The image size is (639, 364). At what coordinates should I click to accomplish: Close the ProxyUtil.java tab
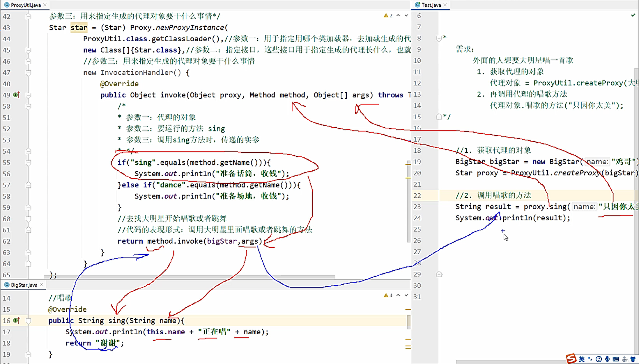pyautogui.click(x=45, y=5)
